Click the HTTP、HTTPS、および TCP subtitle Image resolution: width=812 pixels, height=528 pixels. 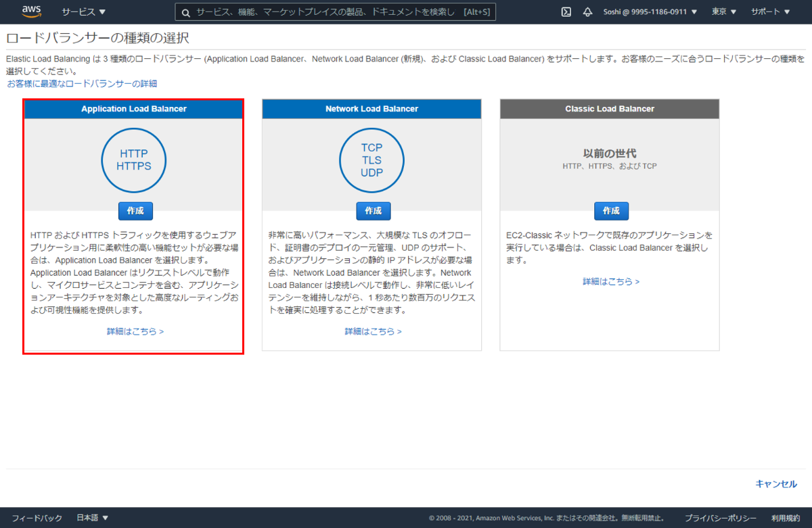pyautogui.click(x=610, y=166)
